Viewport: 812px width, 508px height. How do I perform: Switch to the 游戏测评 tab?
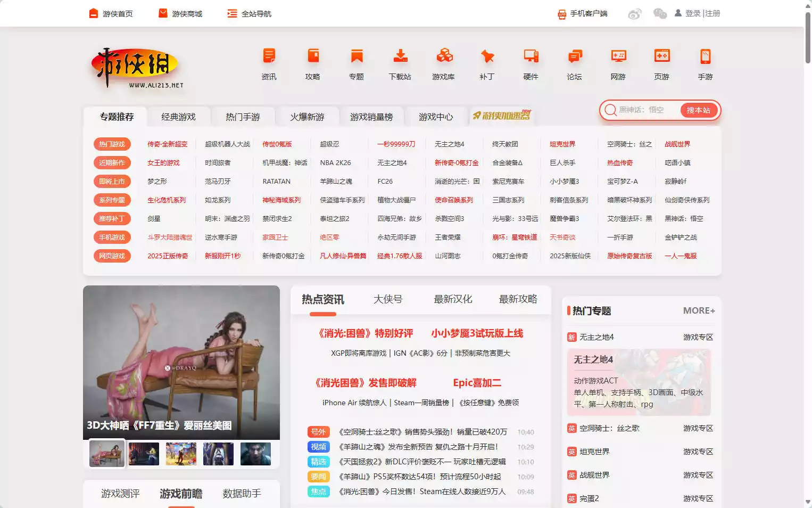(120, 494)
